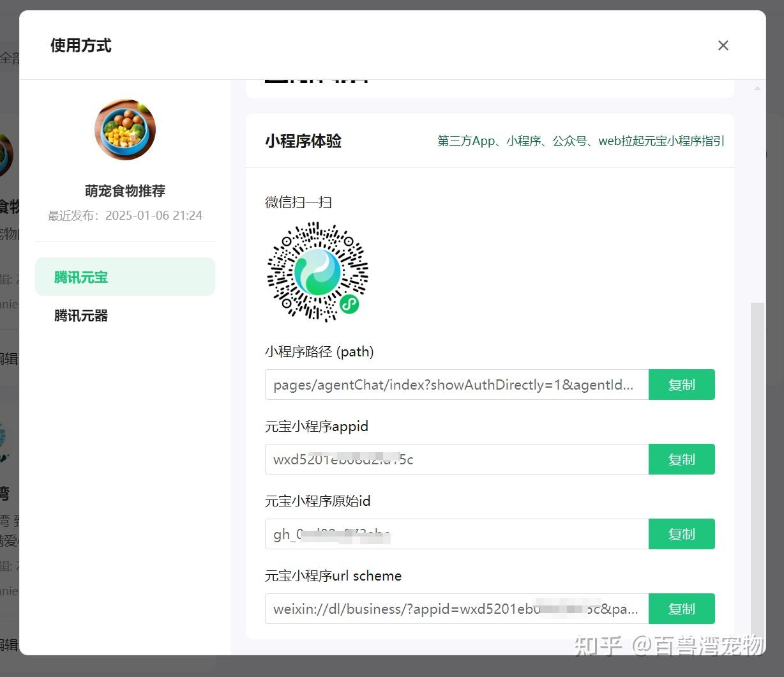Viewport: 784px width, 677px height.
Task: Click the url scheme input field
Action: 456,609
